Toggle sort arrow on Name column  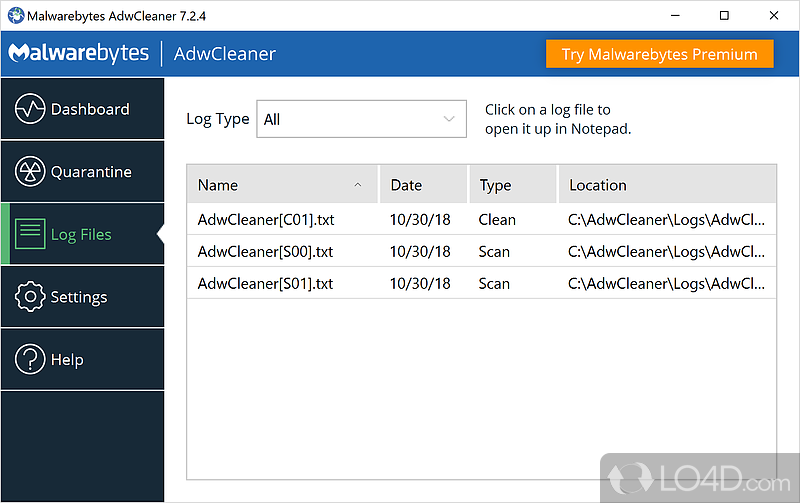point(358,185)
